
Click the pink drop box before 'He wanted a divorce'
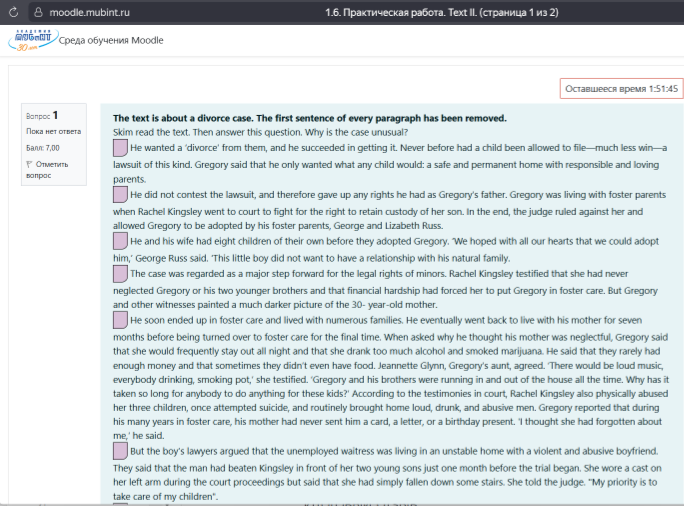[120, 148]
